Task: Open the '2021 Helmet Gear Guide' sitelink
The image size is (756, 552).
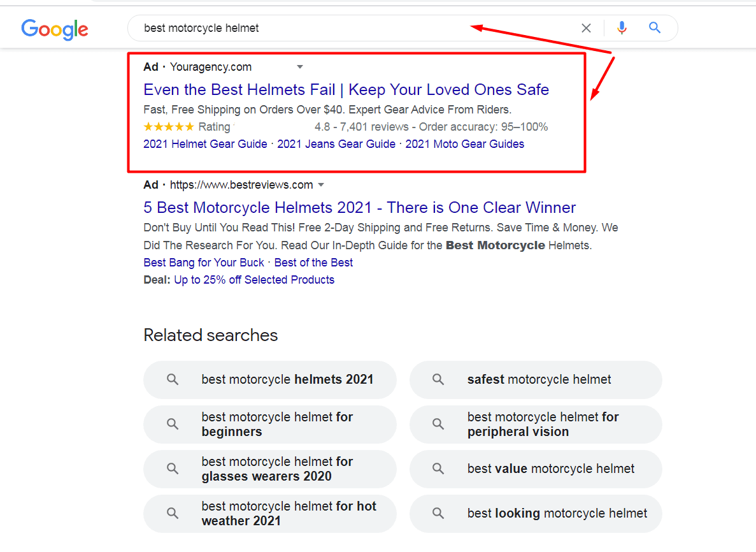Action: 205,144
